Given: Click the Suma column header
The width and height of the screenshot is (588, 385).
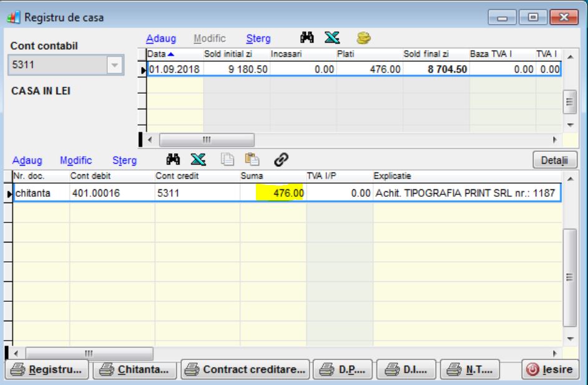Looking at the screenshot, I should pos(273,176).
